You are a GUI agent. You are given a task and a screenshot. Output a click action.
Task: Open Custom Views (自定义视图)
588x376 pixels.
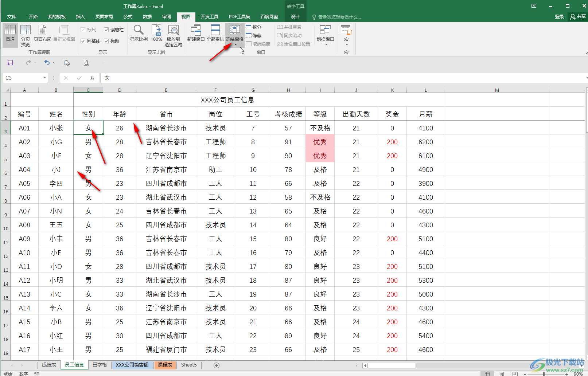(x=64, y=33)
